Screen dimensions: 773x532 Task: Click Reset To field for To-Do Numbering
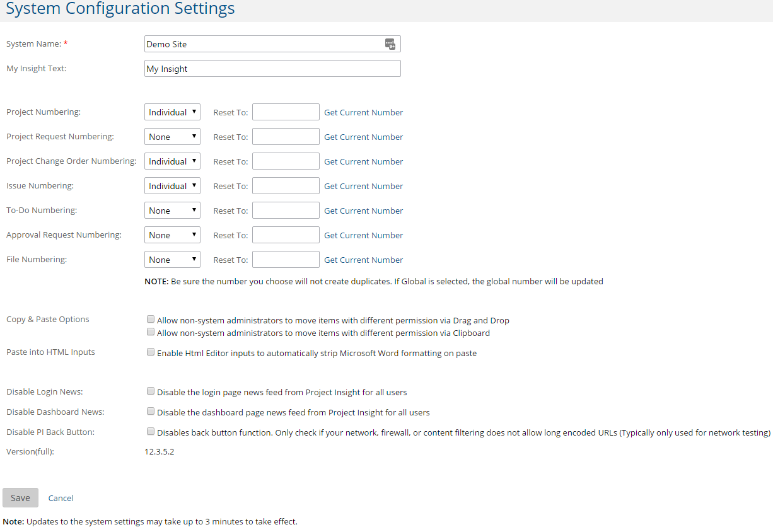[x=286, y=211]
